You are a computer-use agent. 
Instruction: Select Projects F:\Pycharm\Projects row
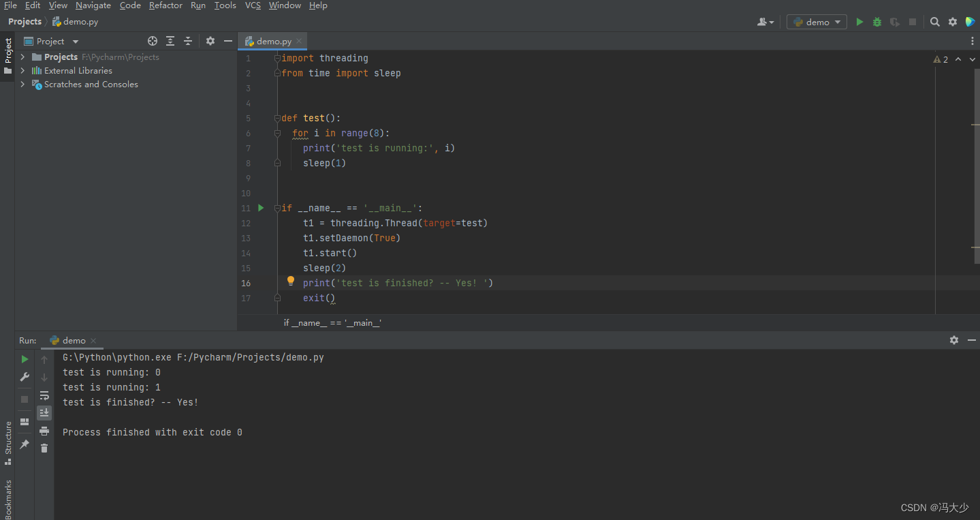126,57
